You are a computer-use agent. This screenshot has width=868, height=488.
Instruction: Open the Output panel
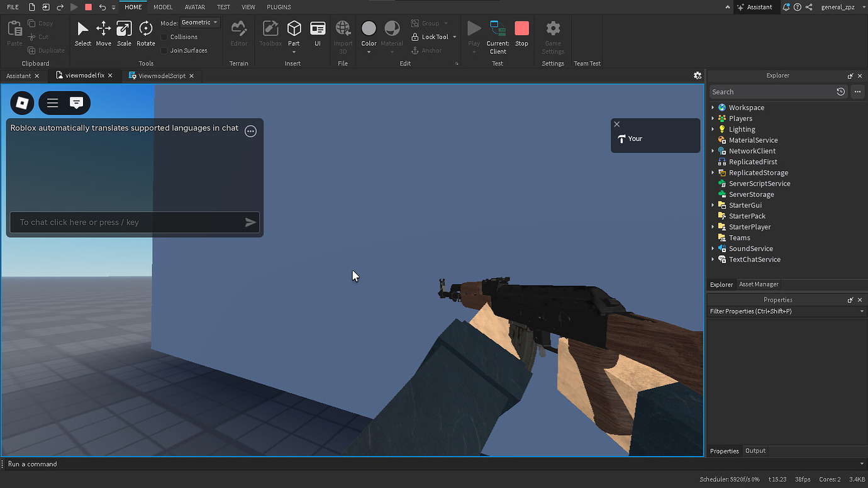click(x=755, y=450)
